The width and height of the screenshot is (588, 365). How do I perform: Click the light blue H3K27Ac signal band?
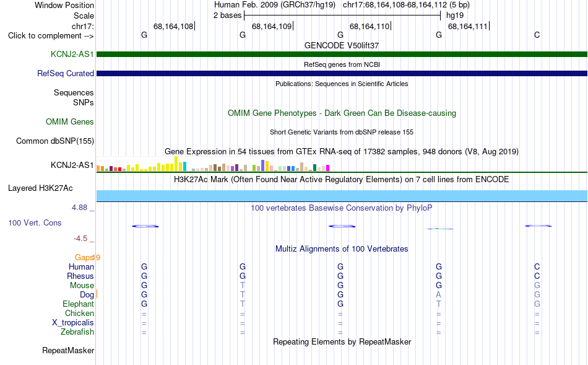(x=342, y=196)
